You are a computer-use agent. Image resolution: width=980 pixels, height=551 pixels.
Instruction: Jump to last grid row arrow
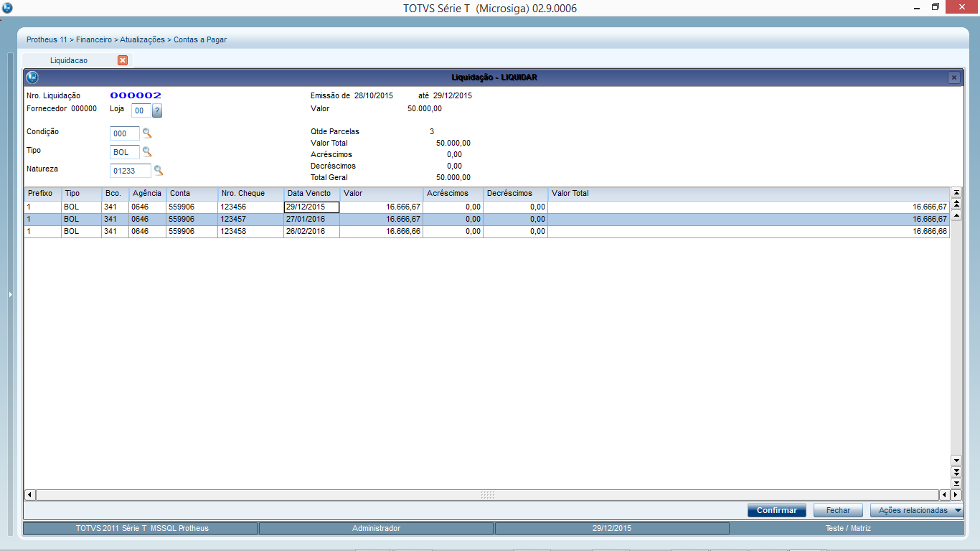956,483
